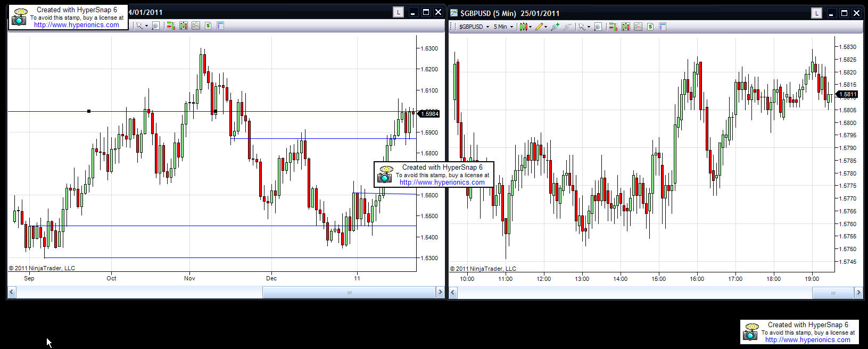Click the 1.5811 price marker on GBPUSD chart

(847, 94)
